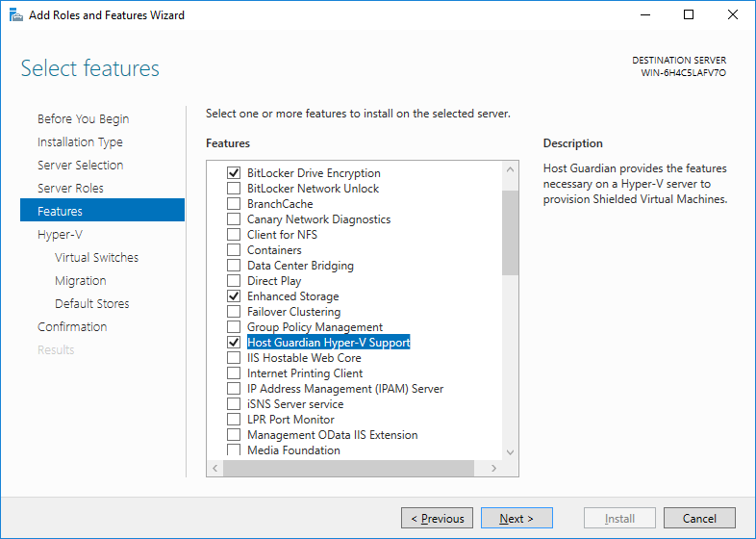Viewport: 756px width, 539px height.
Task: Click the vertical scrollbar thumb in features list
Action: click(510, 233)
